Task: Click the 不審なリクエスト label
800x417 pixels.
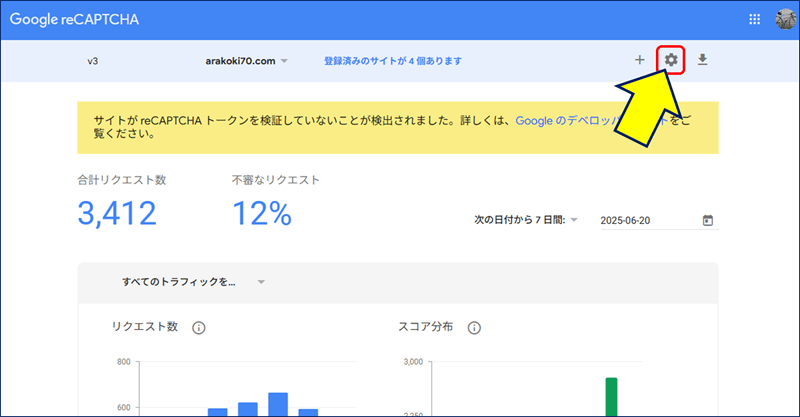Action: tap(276, 180)
